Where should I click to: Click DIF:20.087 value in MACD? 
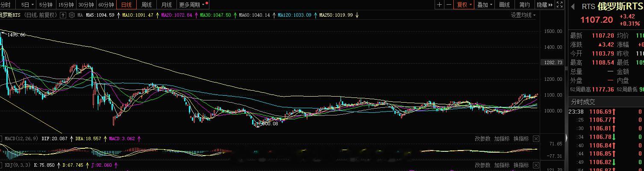coord(54,139)
